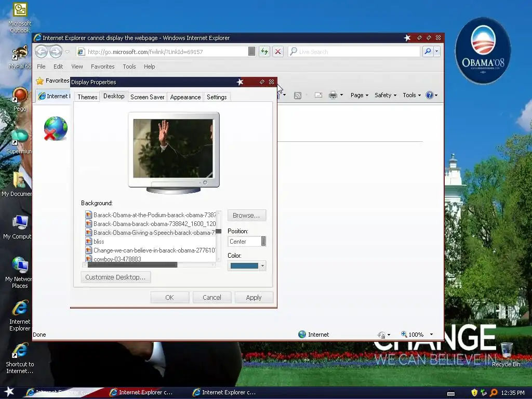
Task: Expand the Page menu dropdown
Action: 359,96
